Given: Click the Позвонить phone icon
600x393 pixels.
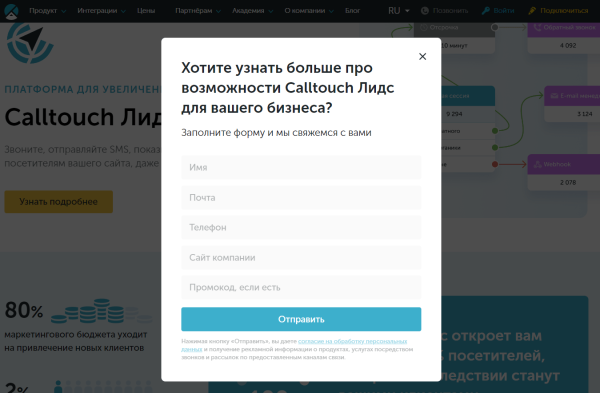Looking at the screenshot, I should coord(425,11).
